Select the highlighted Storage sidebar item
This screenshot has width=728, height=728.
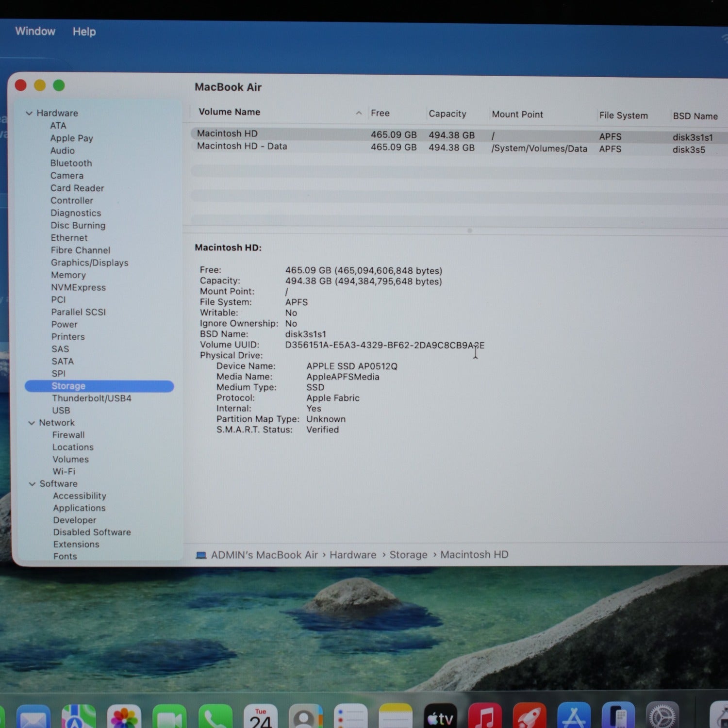(x=99, y=386)
